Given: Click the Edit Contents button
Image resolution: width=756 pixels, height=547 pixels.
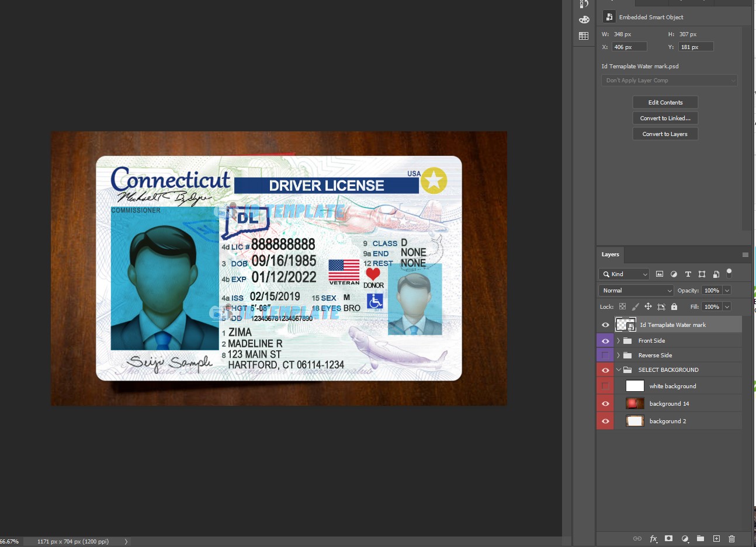Looking at the screenshot, I should tap(665, 102).
